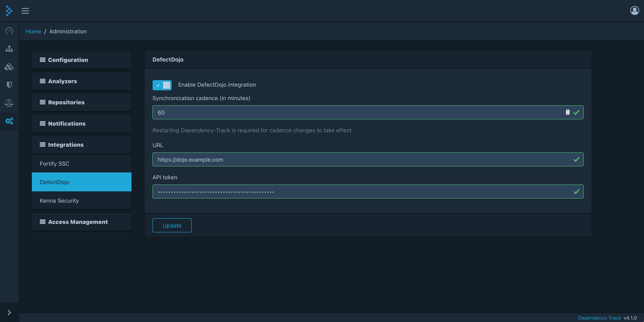
Task: Click the synchronization cadence input field
Action: (x=368, y=112)
